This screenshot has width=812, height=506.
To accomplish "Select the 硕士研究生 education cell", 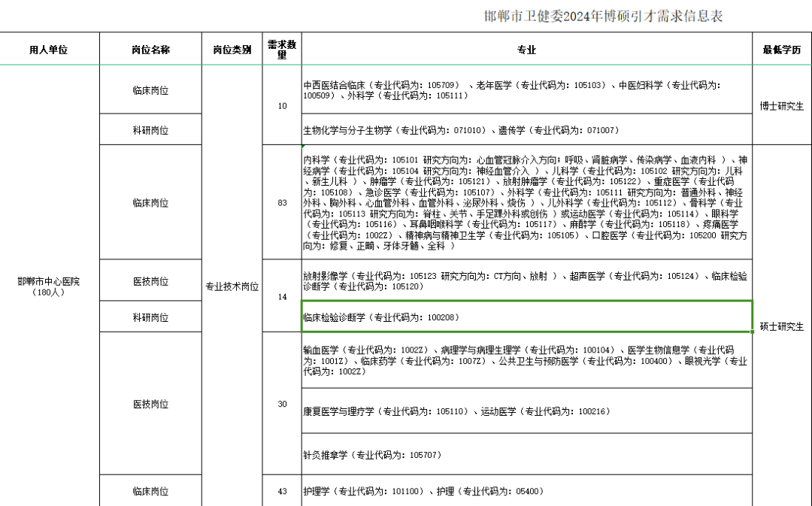I will coord(782,326).
